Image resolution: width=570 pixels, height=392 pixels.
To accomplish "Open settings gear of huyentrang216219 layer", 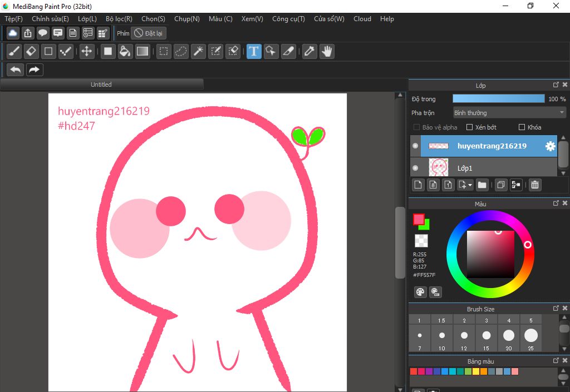I will coord(550,146).
